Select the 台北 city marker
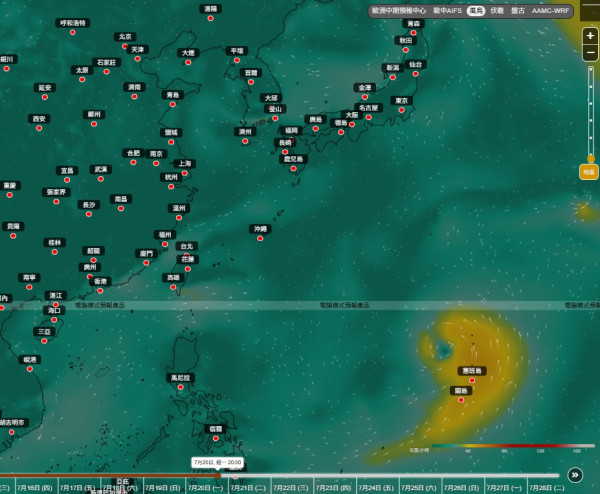600x494 pixels. tap(187, 255)
